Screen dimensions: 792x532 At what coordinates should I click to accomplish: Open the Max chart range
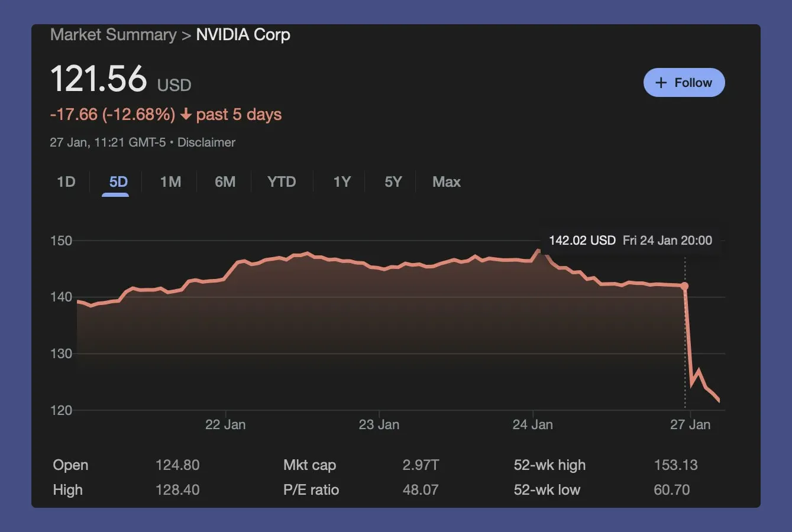[447, 182]
